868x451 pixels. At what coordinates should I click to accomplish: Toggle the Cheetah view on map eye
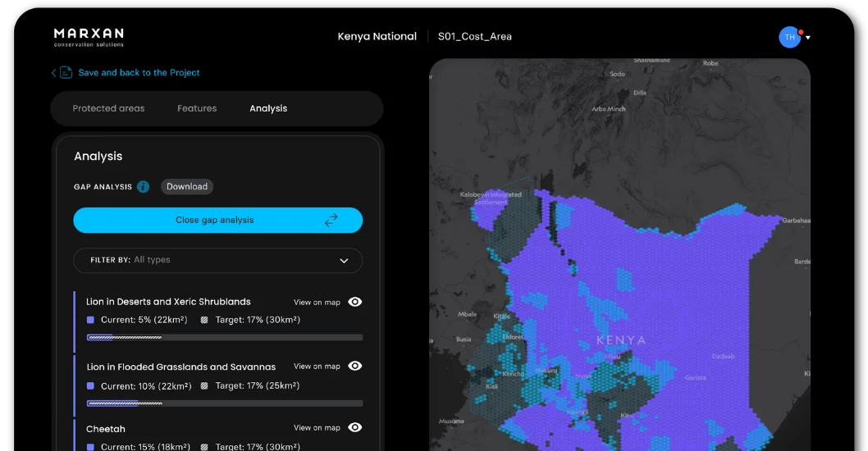(x=355, y=427)
